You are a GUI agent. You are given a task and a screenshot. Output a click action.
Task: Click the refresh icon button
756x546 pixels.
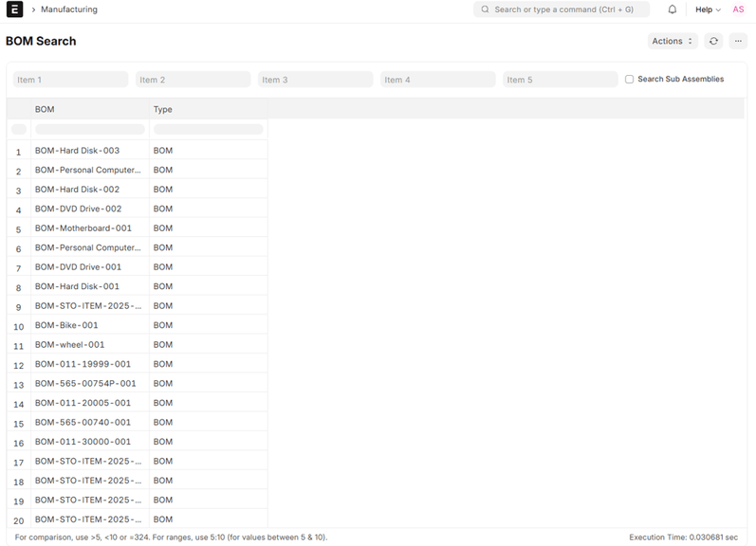click(x=713, y=41)
